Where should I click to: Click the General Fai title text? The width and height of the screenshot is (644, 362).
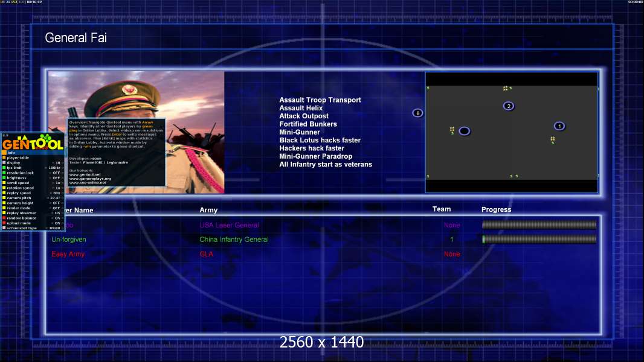click(x=76, y=38)
